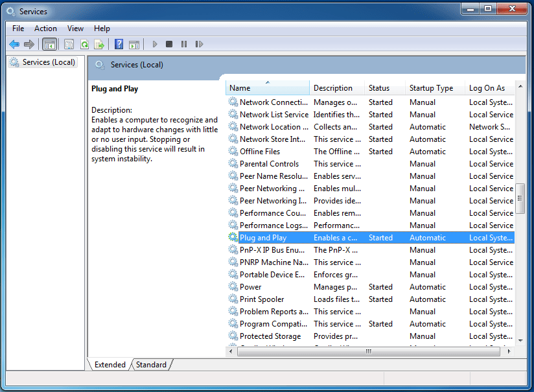Click the vertical scrollbar down arrow
Viewport: 534px width, 392px height.
click(520, 340)
